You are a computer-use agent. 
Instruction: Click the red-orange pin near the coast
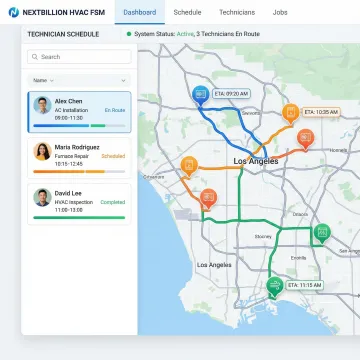click(x=209, y=199)
